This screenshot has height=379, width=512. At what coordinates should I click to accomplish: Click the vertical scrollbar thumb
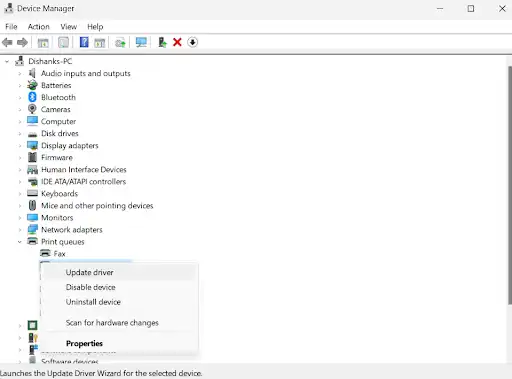click(509, 185)
